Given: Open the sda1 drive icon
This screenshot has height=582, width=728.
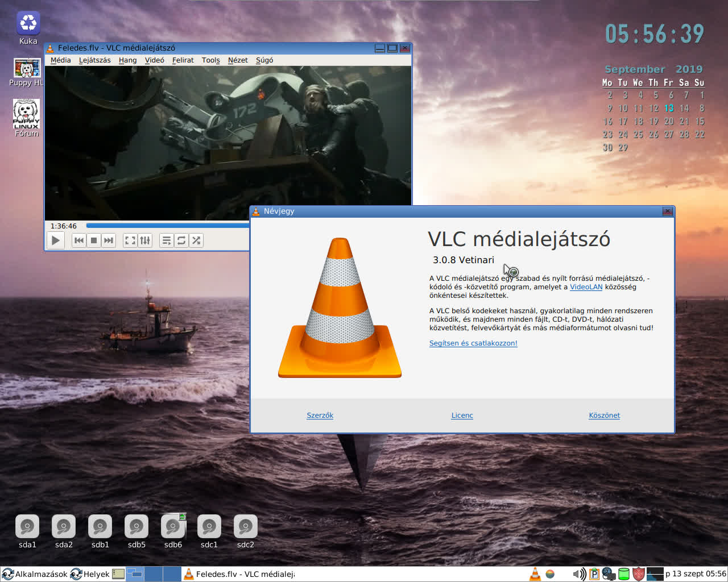Looking at the screenshot, I should pos(27,531).
